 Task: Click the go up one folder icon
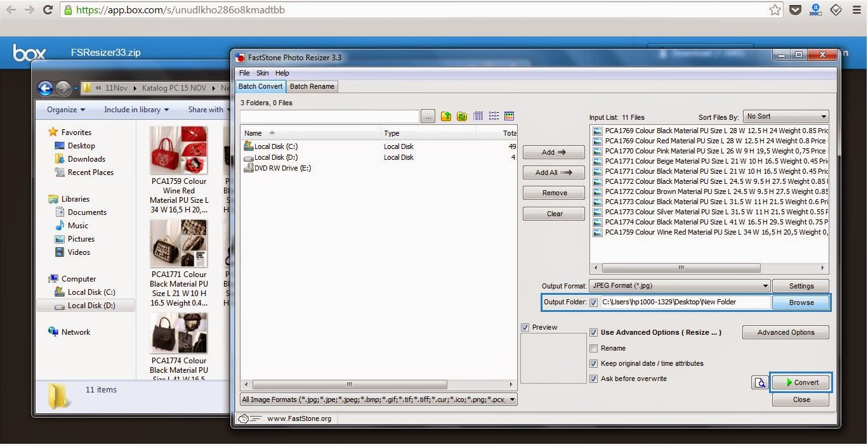(x=446, y=117)
